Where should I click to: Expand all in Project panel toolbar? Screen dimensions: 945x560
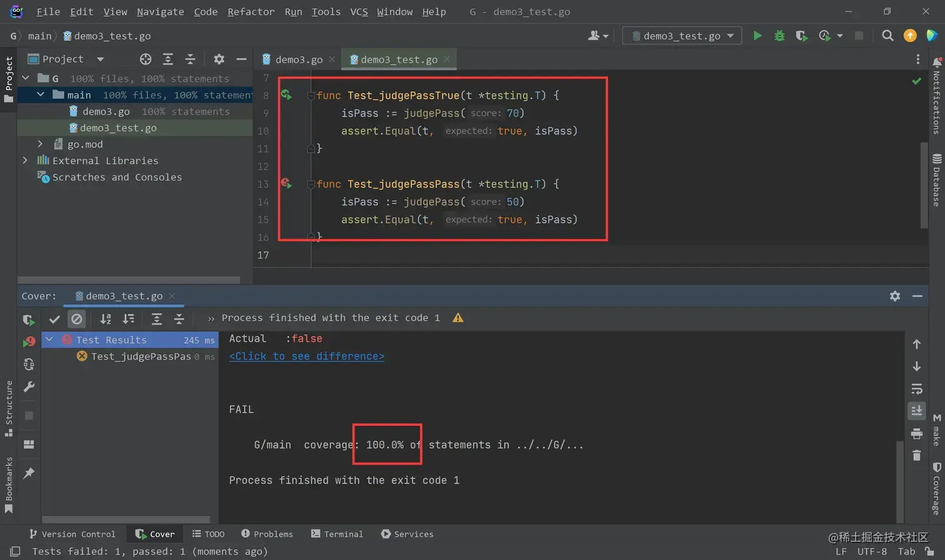pyautogui.click(x=167, y=59)
